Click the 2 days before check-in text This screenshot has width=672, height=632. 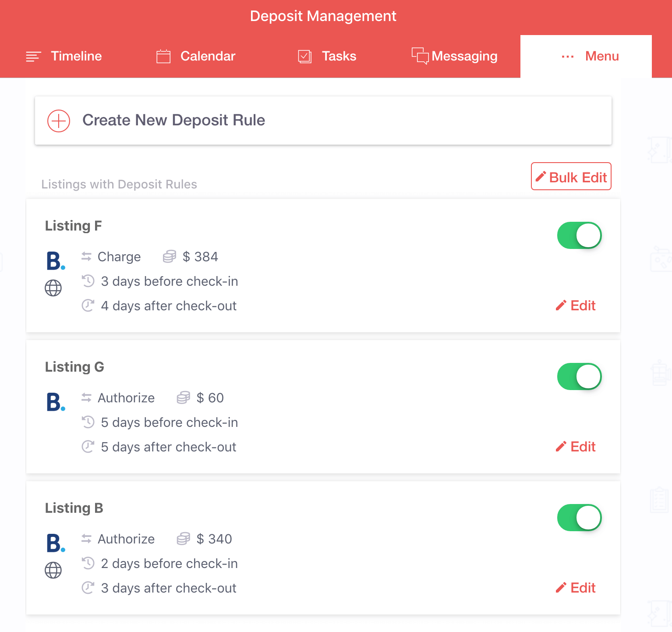point(170,564)
